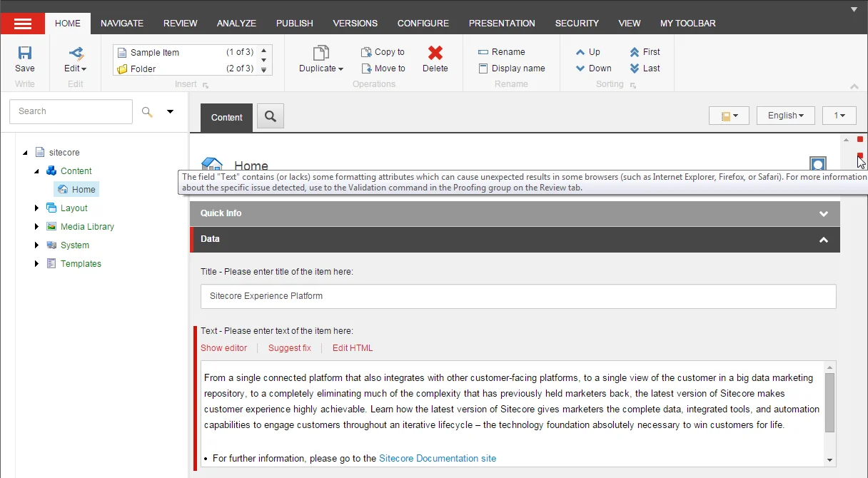Move item Down in sorting
The image size is (868, 478).
pos(594,68)
